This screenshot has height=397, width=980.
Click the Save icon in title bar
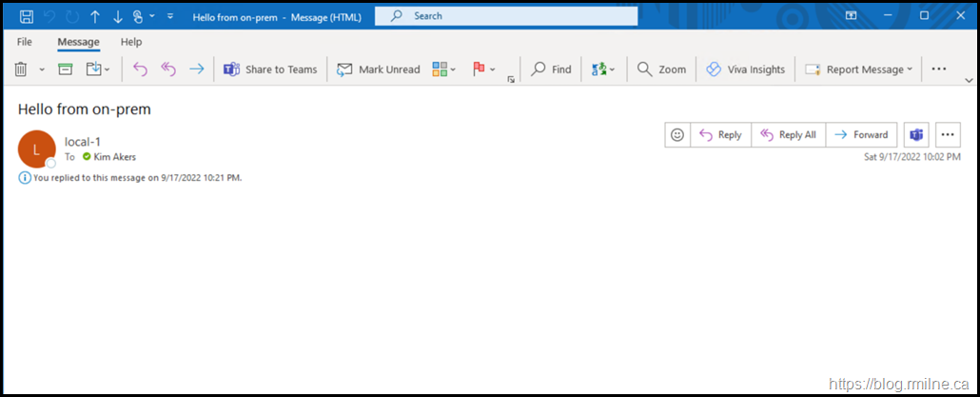point(26,16)
